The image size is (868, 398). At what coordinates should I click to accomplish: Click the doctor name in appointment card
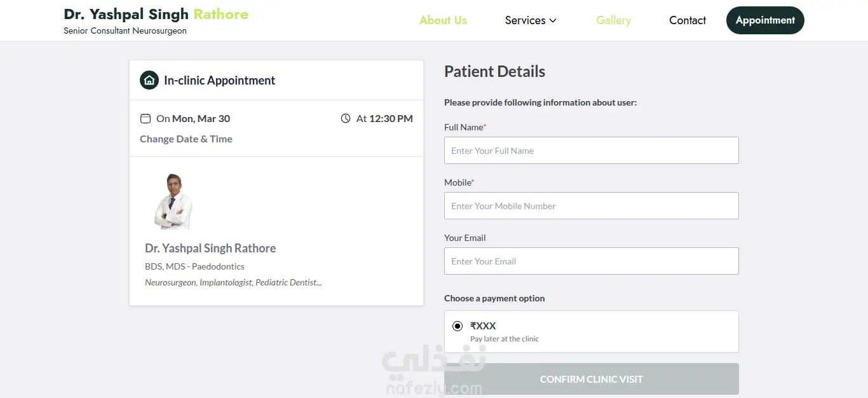pyautogui.click(x=210, y=248)
